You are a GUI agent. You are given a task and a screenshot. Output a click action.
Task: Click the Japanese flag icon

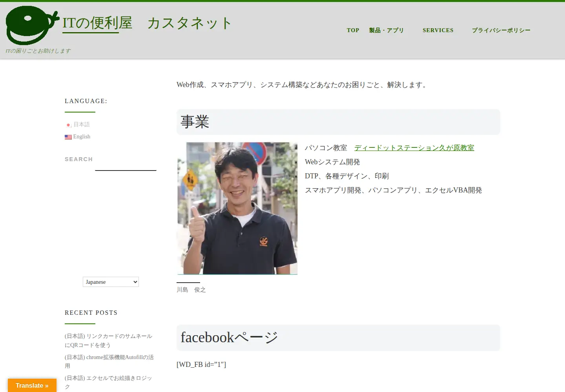[68, 125]
